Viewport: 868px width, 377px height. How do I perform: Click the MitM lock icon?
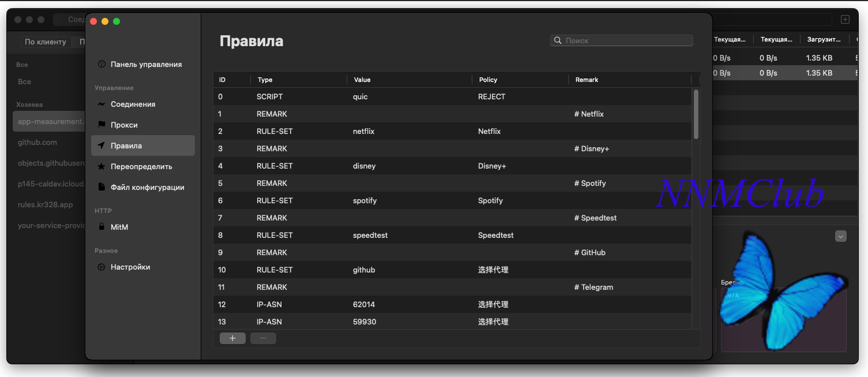pyautogui.click(x=102, y=227)
